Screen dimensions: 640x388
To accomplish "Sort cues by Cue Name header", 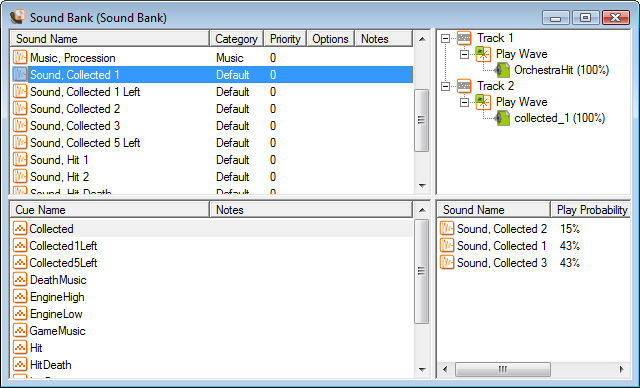I will [x=109, y=209].
